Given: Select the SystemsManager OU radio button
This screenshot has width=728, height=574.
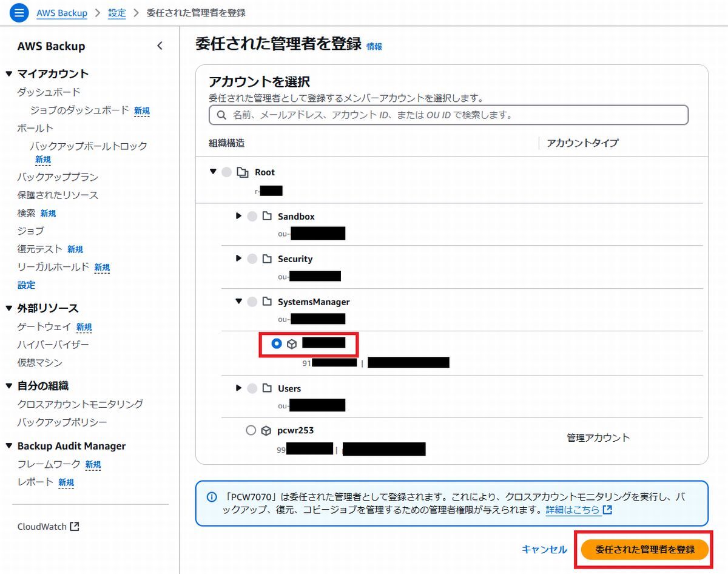Looking at the screenshot, I should click(252, 302).
